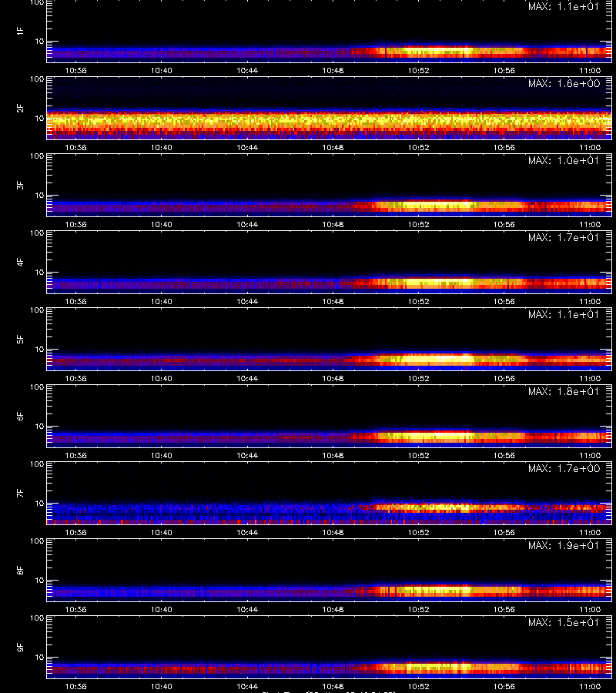616x693 pixels.
Task: Select the 'MAX: 1.7e+00' readout
Action: pos(564,468)
